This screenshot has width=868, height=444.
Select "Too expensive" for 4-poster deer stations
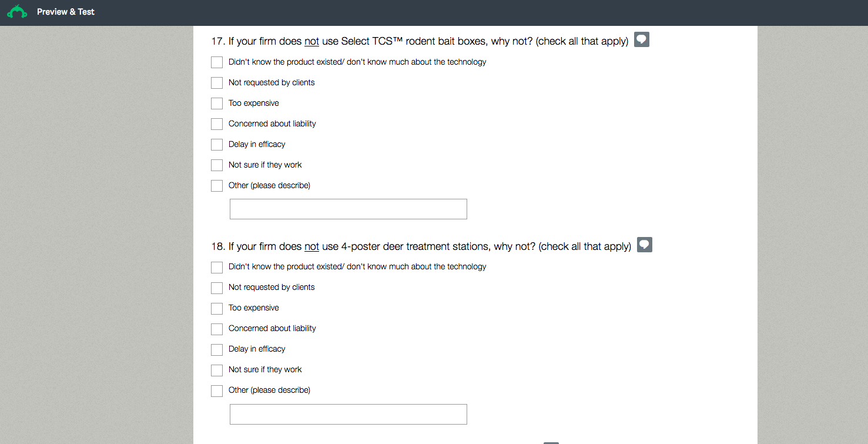[217, 309]
